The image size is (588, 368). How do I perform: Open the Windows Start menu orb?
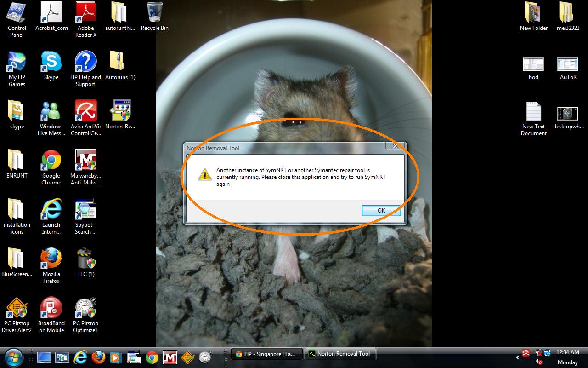pyautogui.click(x=13, y=356)
